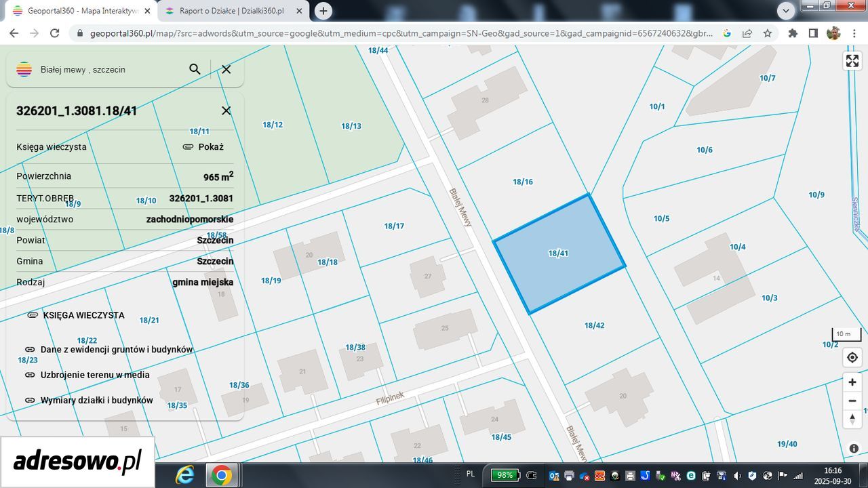The image size is (868, 488).
Task: Select parcel 18/19 on the map
Action: [x=271, y=281]
